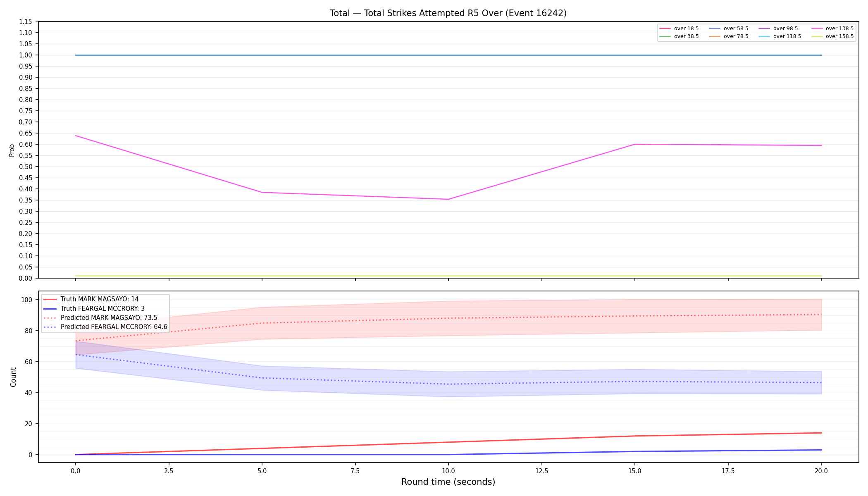Click the 20.0 tick on time axis
This screenshot has width=868, height=496.
click(x=821, y=470)
